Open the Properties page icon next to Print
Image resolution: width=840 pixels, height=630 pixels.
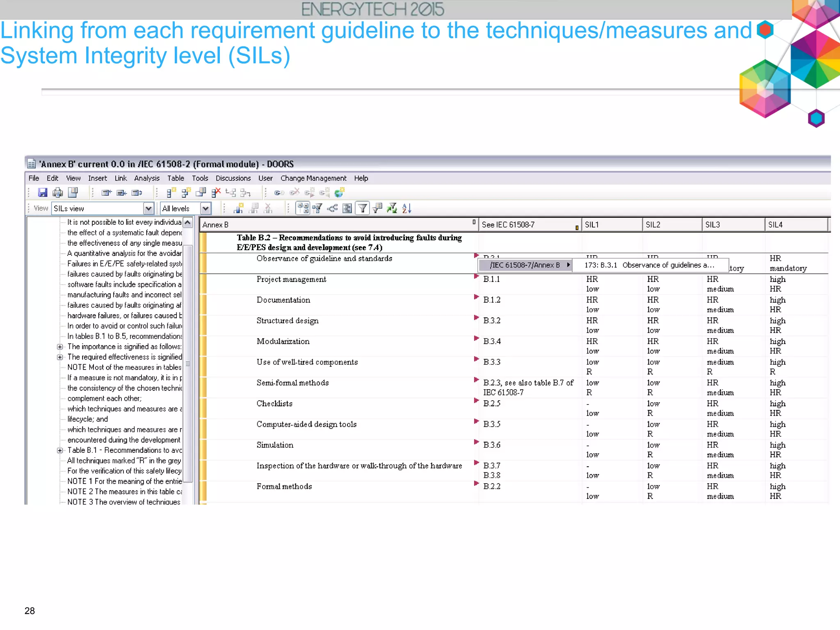[x=73, y=192]
